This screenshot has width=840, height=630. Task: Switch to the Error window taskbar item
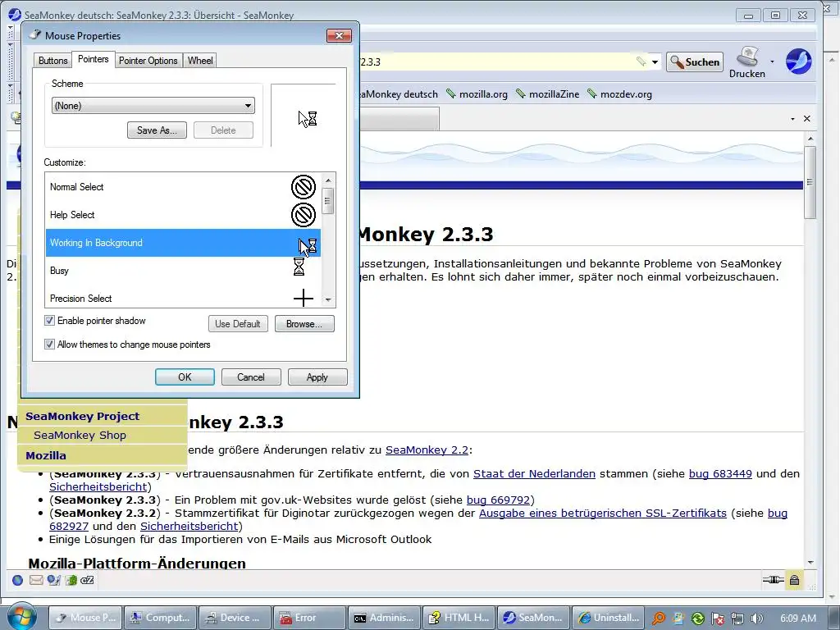click(x=309, y=618)
